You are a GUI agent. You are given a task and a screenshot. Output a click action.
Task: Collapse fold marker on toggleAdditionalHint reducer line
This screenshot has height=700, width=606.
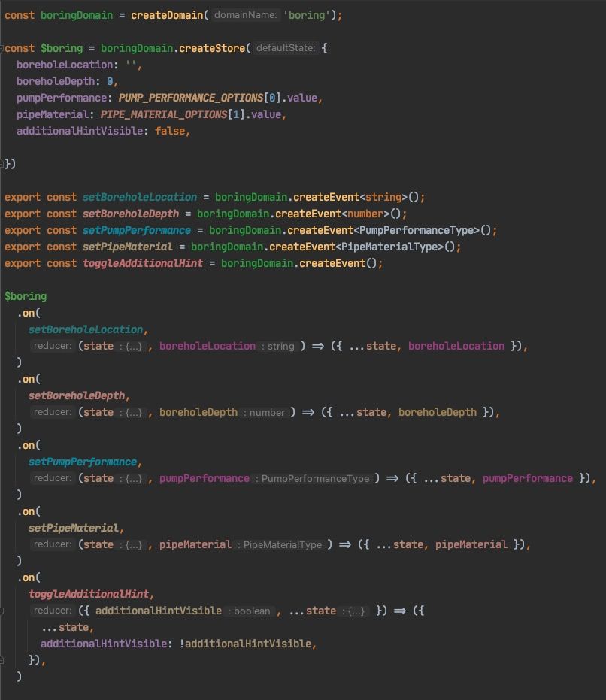coord(2,611)
